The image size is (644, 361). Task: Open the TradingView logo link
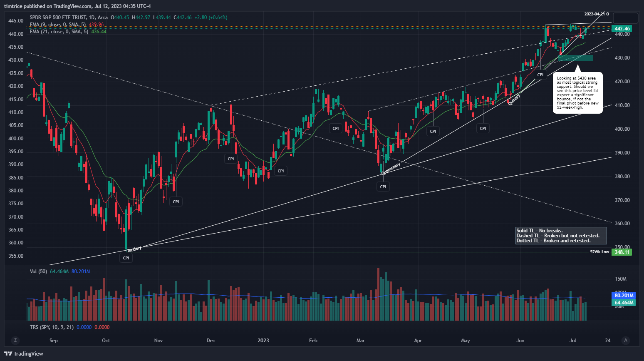[24, 354]
